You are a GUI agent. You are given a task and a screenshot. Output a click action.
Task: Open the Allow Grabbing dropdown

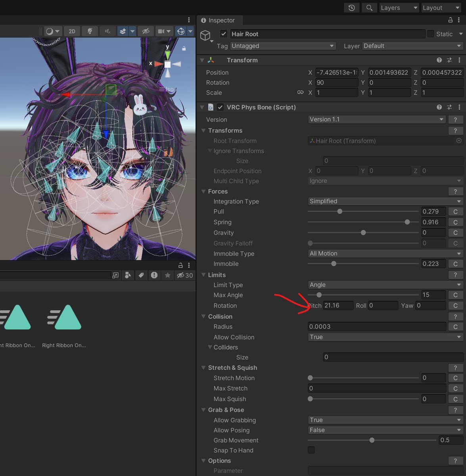click(x=385, y=420)
